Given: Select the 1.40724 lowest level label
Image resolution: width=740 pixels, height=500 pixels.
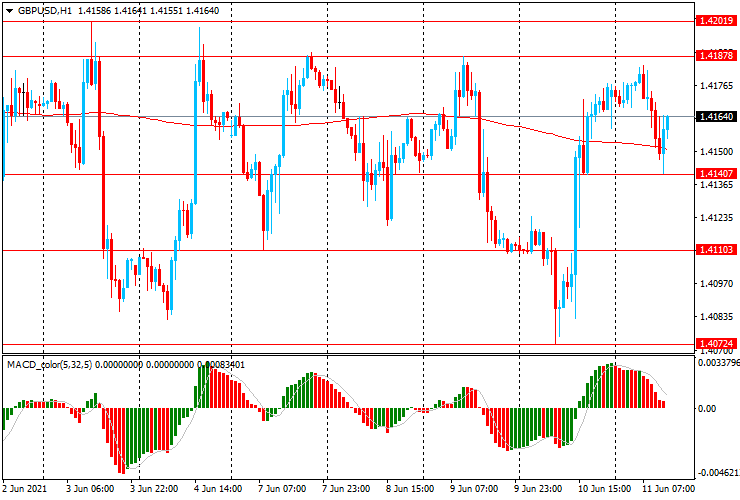Looking at the screenshot, I should point(716,344).
